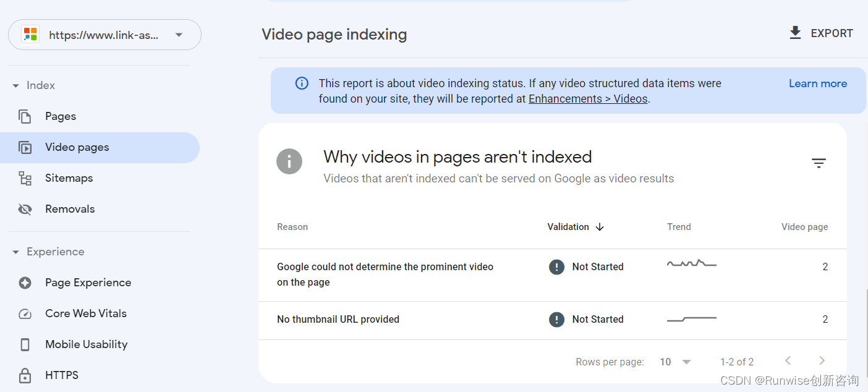Open 'No thumbnail URL provided' row
The width and height of the screenshot is (868, 392).
tap(552, 320)
